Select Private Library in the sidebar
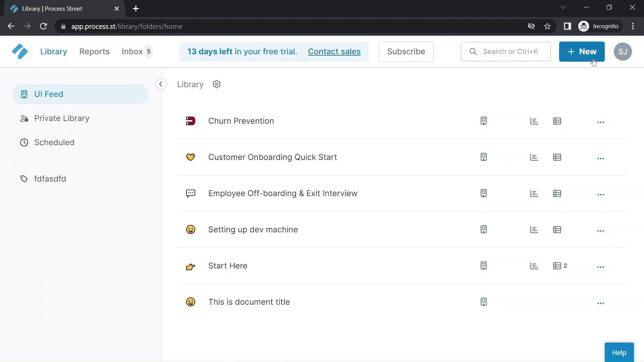This screenshot has height=362, width=644. (x=62, y=118)
